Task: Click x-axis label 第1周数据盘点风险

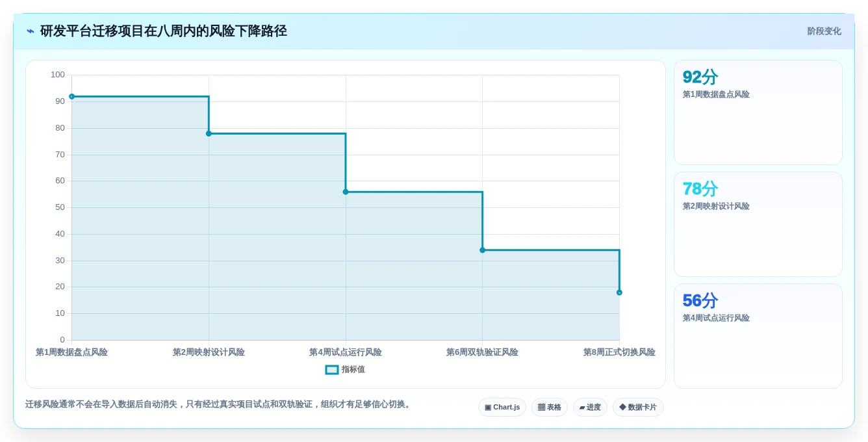Action: [71, 352]
